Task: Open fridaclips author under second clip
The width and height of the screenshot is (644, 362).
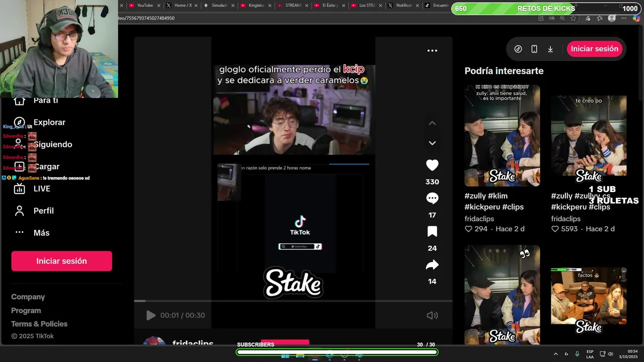Action: pos(566,219)
